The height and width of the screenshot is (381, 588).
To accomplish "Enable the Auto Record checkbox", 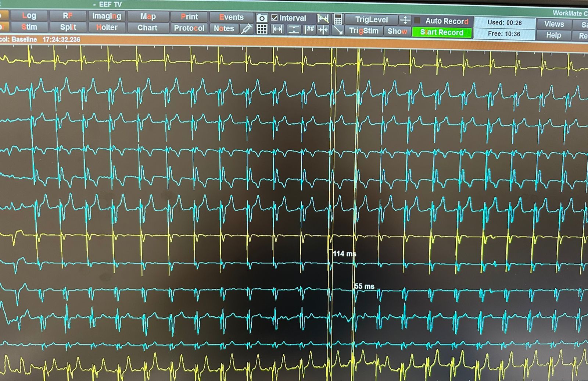I will click(x=417, y=21).
